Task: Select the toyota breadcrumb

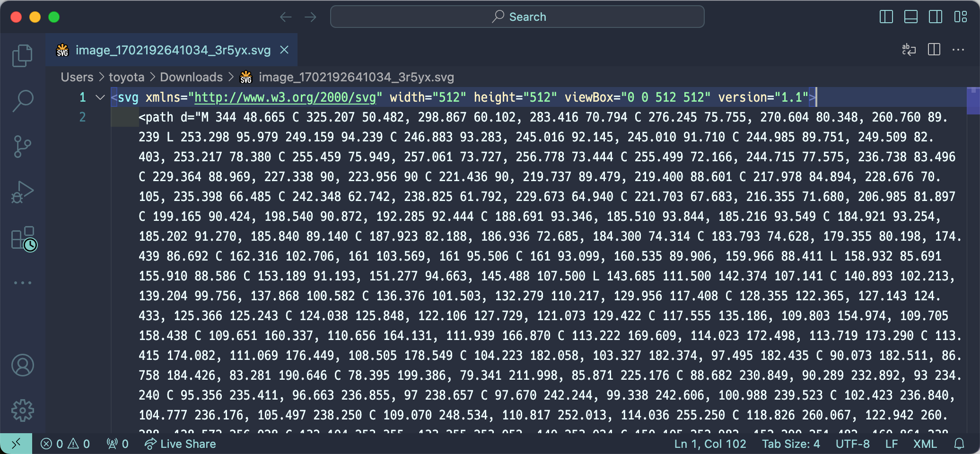Action: pyautogui.click(x=126, y=77)
